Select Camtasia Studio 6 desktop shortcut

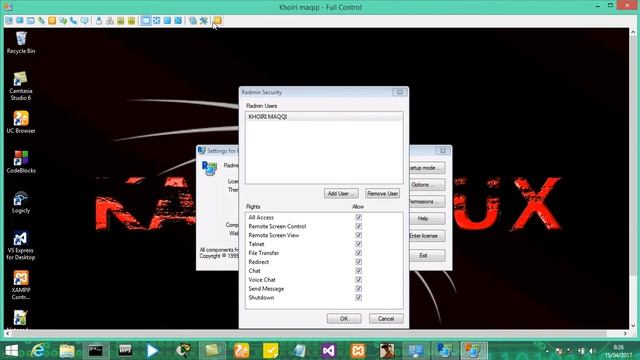click(21, 86)
